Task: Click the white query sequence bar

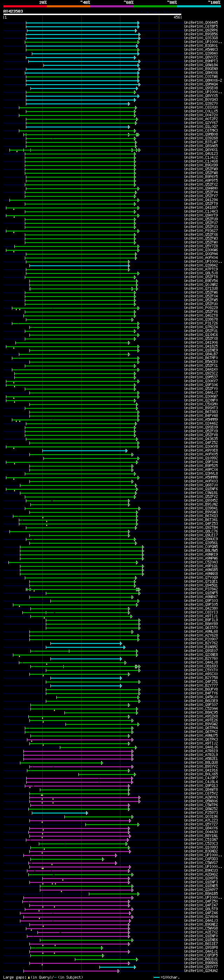Action: pyautogui.click(x=92, y=14)
